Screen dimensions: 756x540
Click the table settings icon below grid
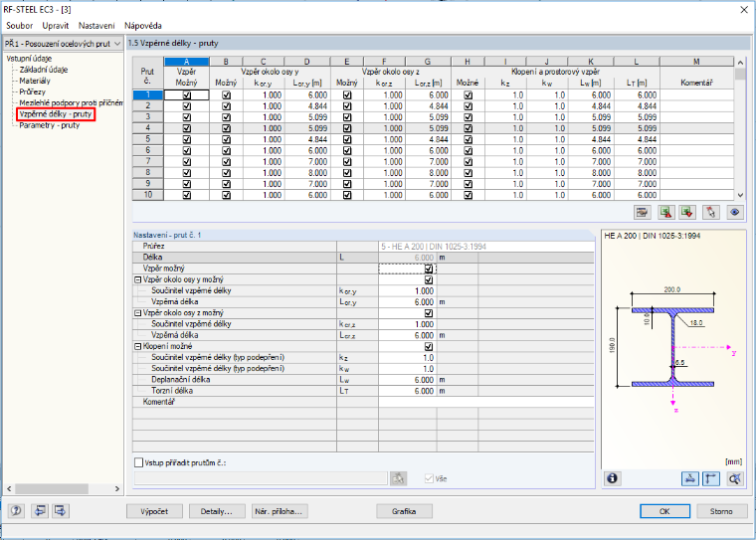(x=642, y=212)
